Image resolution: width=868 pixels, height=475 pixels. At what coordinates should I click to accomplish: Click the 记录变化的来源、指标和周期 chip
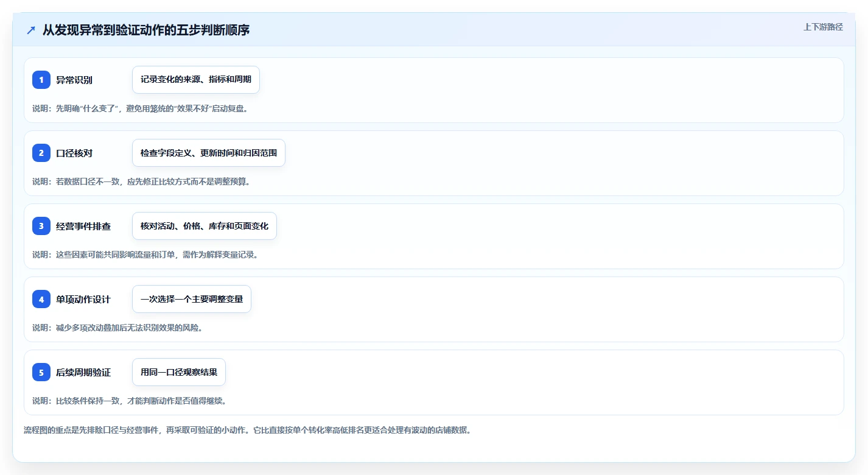click(x=196, y=80)
